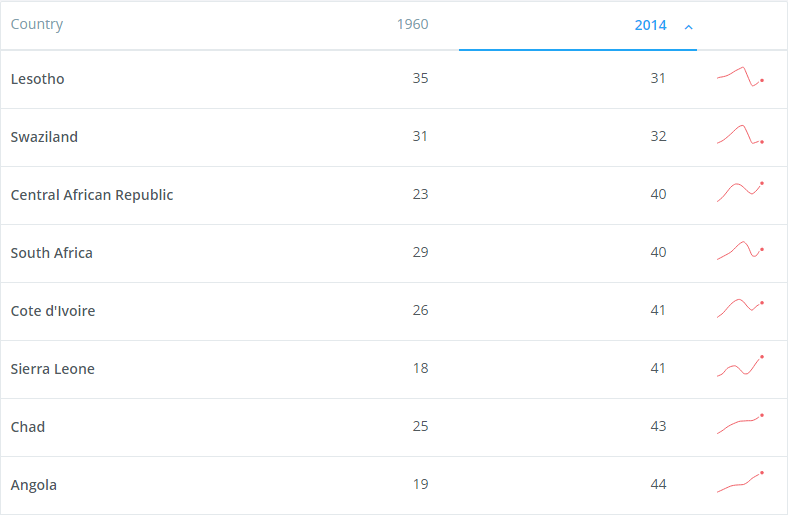Toggle sort arrow beside 2014
The height and width of the screenshot is (515, 788).
688,27
